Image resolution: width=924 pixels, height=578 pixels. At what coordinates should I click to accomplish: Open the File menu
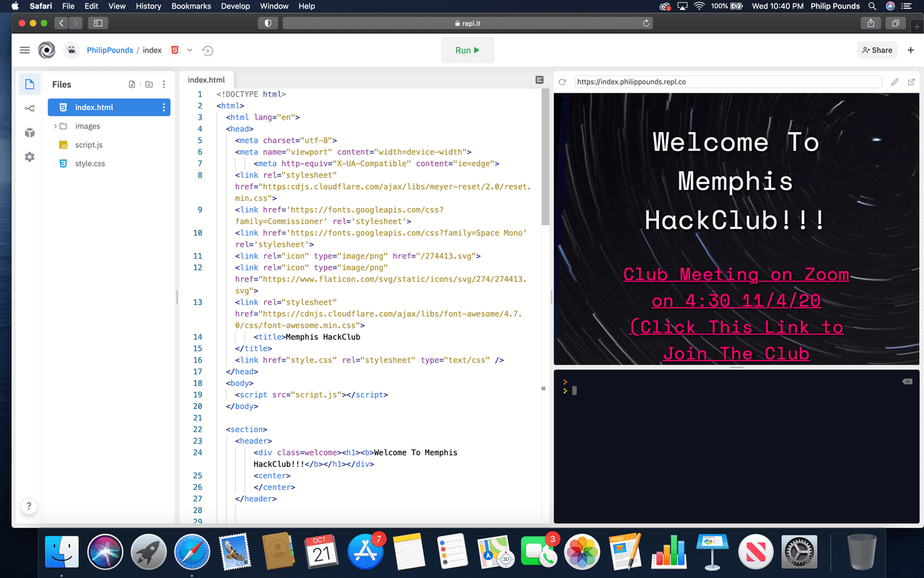point(68,6)
